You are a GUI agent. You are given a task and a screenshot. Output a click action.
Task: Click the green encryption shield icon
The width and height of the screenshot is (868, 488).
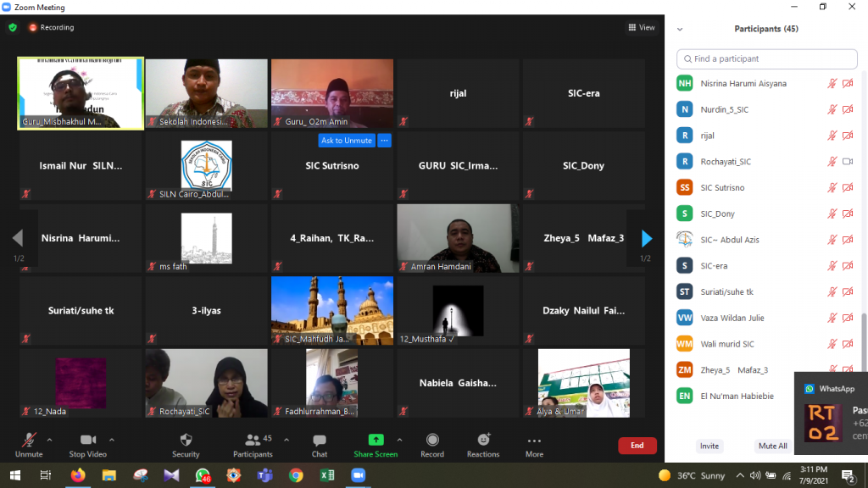coord(13,27)
